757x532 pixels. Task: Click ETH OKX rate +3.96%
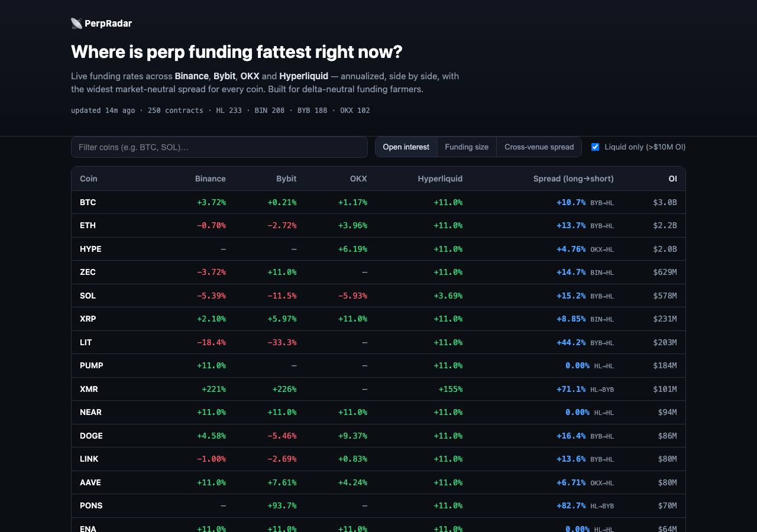coord(352,225)
